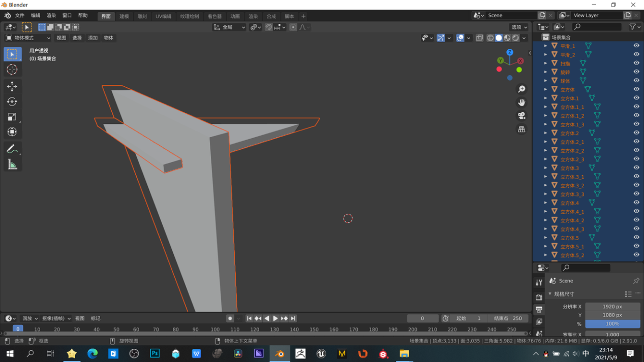Image resolution: width=644 pixels, height=362 pixels.
Task: Activate the Transform tool
Action: (x=12, y=132)
